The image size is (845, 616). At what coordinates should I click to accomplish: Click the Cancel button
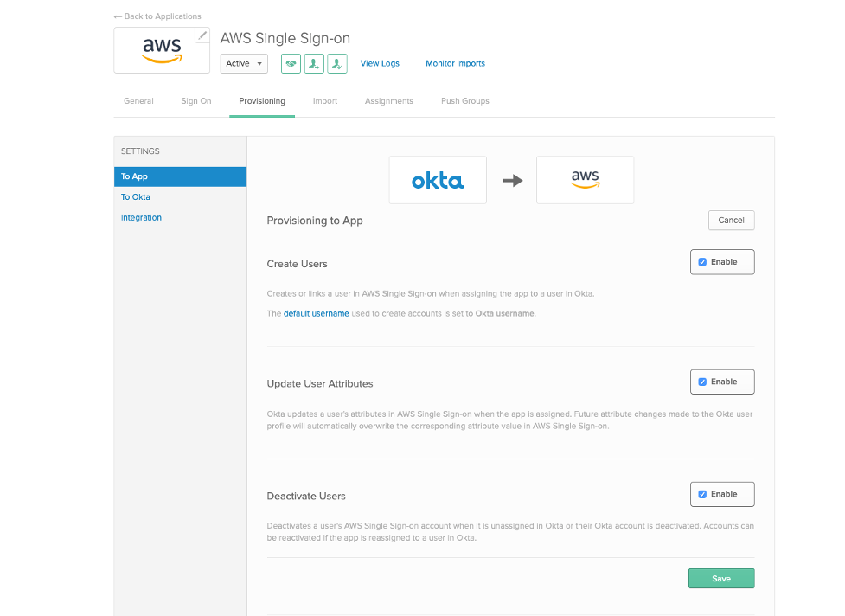[x=732, y=221]
